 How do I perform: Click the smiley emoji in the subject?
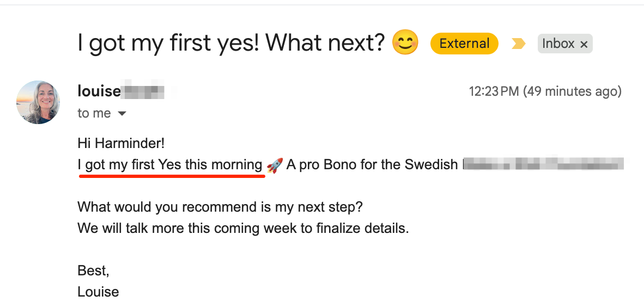405,42
